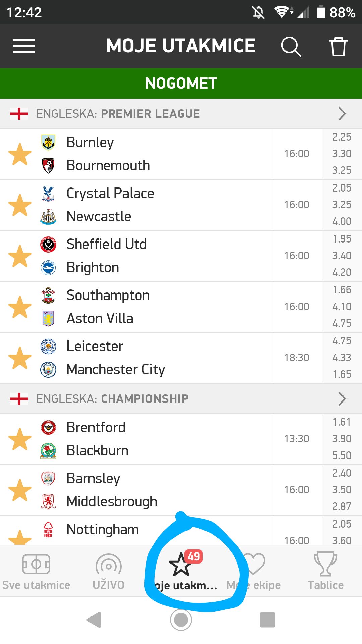This screenshot has height=644, width=362.
Task: Open the Tablice trophy tab
Action: tap(325, 572)
